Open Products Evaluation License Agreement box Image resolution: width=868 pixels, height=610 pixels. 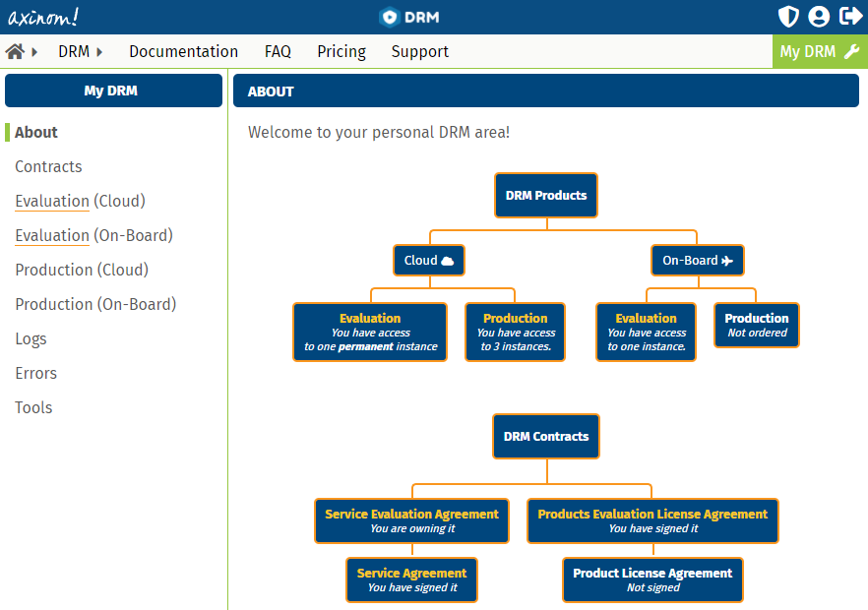pos(653,520)
